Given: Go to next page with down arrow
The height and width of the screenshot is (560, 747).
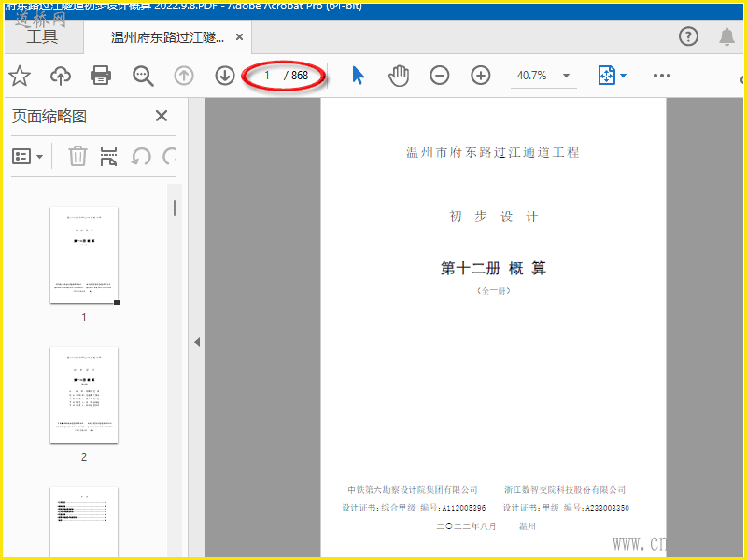Looking at the screenshot, I should (225, 76).
